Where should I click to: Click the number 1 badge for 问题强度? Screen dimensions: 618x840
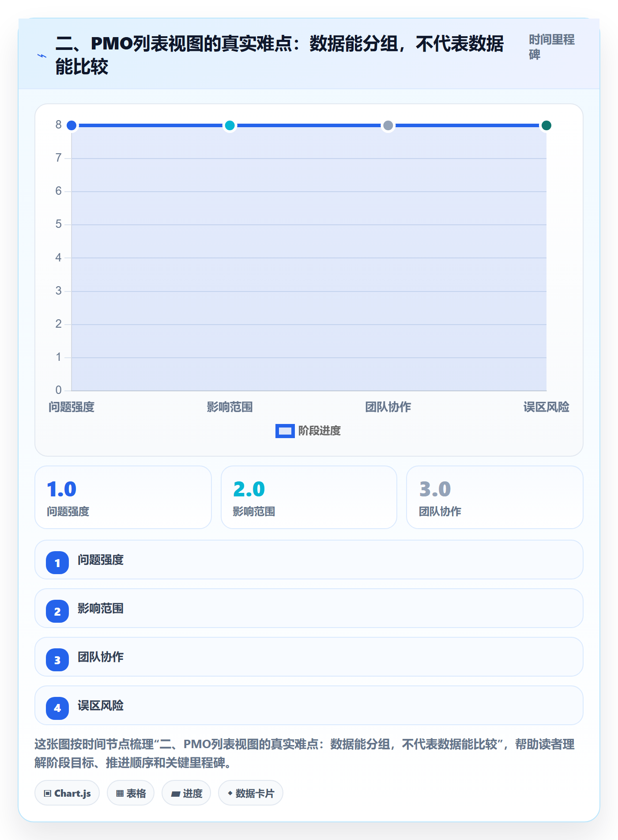click(57, 563)
